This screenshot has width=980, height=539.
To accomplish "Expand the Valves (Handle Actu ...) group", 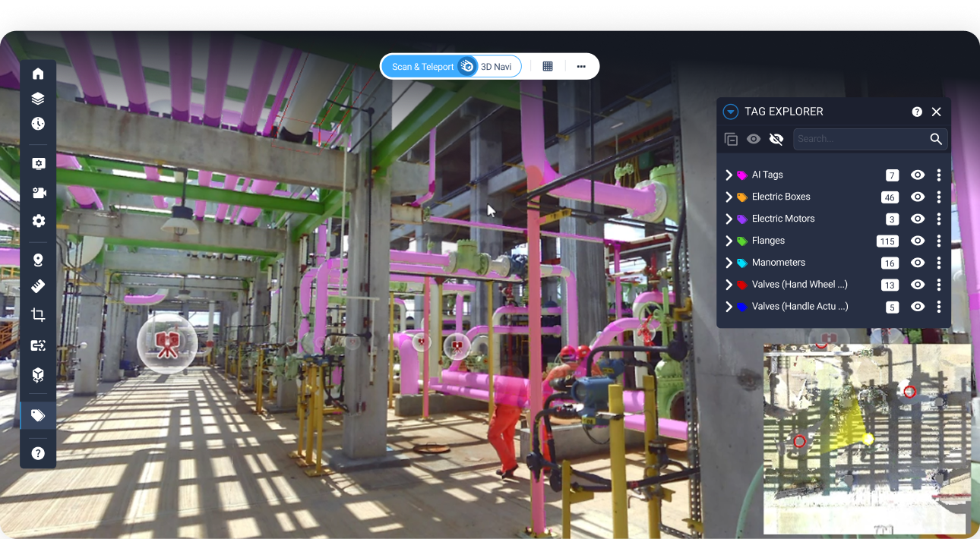I will (729, 307).
